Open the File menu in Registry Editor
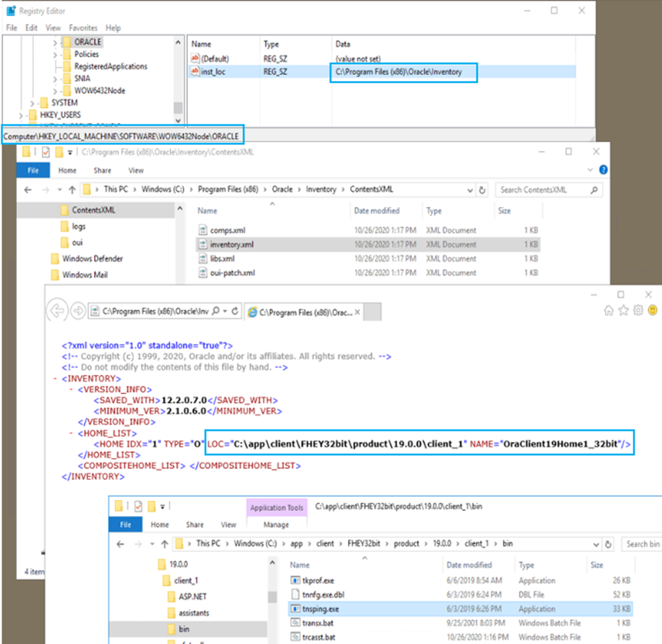Image resolution: width=662 pixels, height=644 pixels. (11, 28)
